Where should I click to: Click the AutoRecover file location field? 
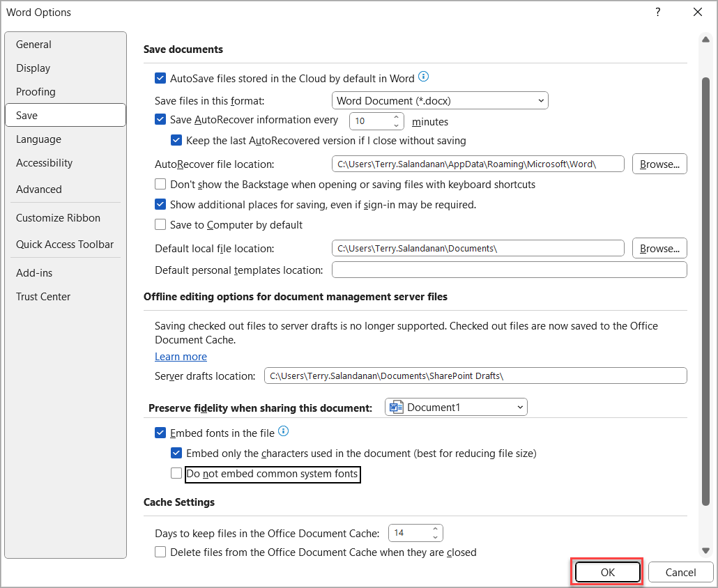(x=478, y=164)
